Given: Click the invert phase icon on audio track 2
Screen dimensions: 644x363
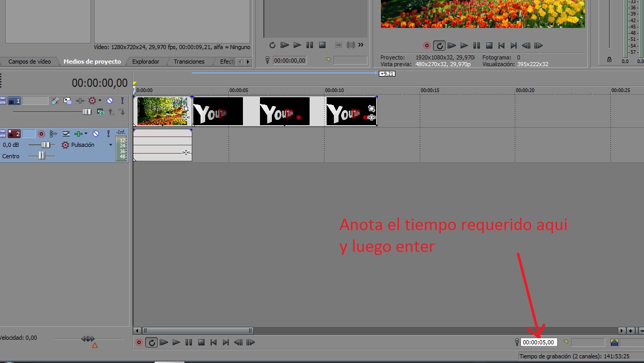Looking at the screenshot, I should click(66, 133).
